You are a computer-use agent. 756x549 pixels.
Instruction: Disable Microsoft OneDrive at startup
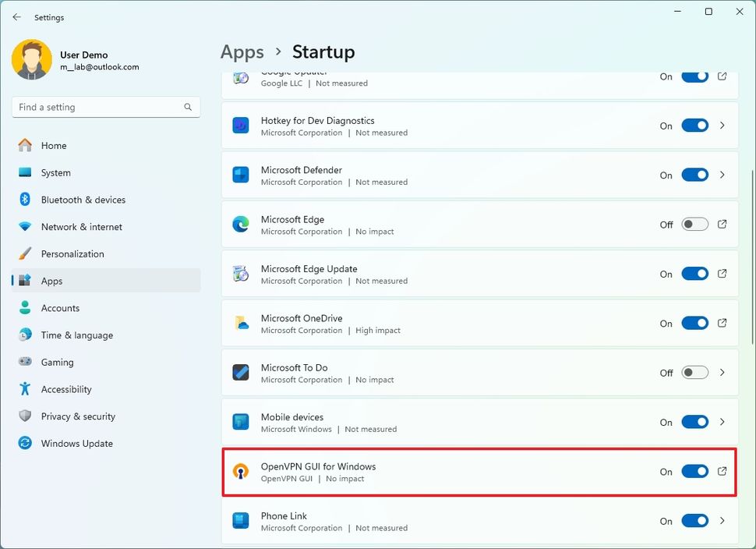694,323
